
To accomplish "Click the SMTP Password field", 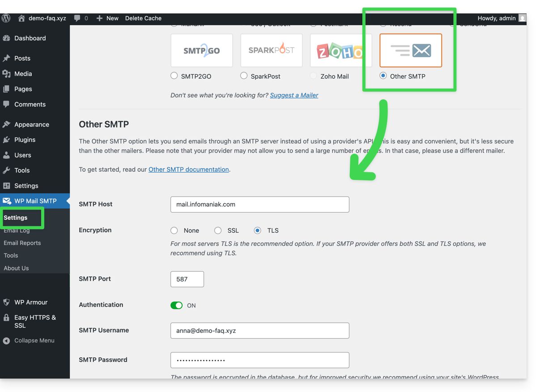I will pyautogui.click(x=260, y=360).
